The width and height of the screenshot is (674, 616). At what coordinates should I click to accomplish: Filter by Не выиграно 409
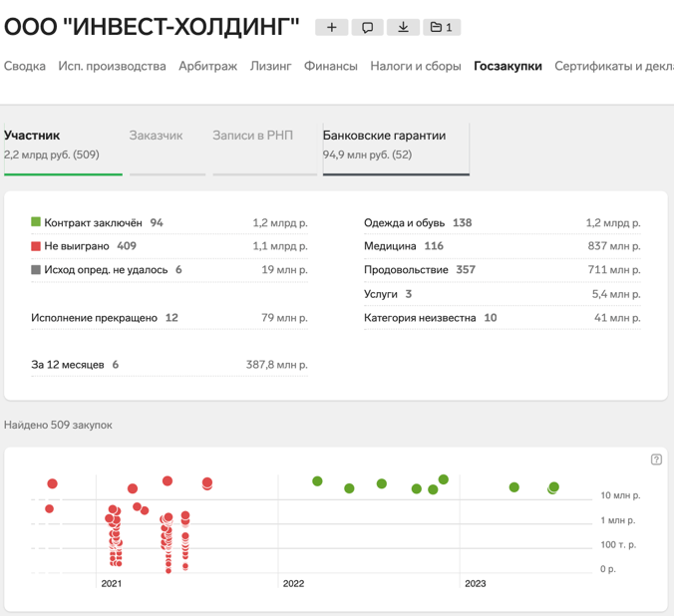(169, 246)
